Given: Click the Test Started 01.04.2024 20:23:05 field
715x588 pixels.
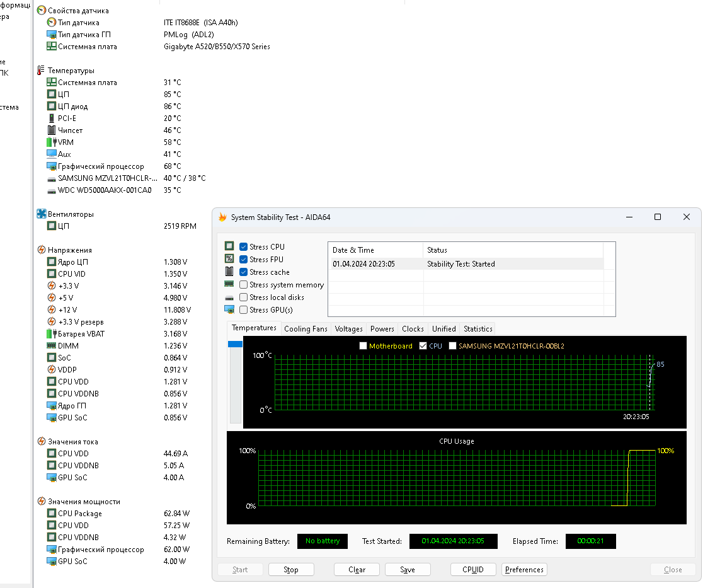Looking at the screenshot, I should click(x=454, y=541).
